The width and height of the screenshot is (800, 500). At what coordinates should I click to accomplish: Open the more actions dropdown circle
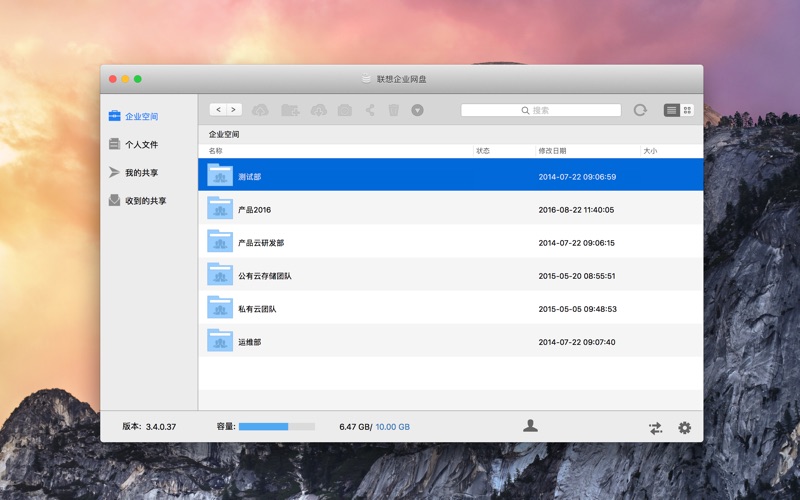coord(417,110)
